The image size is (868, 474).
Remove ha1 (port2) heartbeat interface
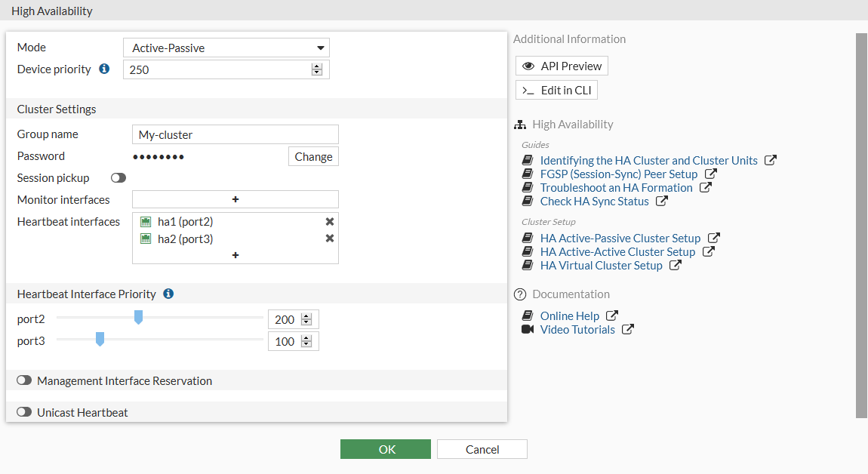click(x=330, y=222)
